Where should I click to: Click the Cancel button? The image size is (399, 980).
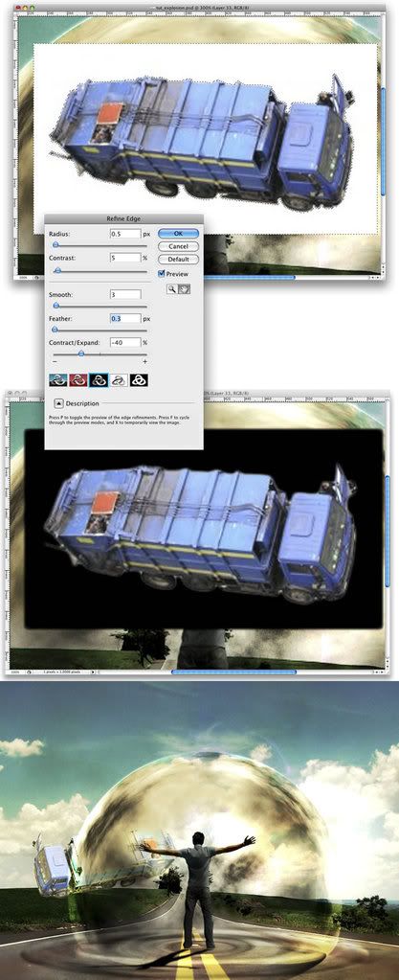coord(178,246)
